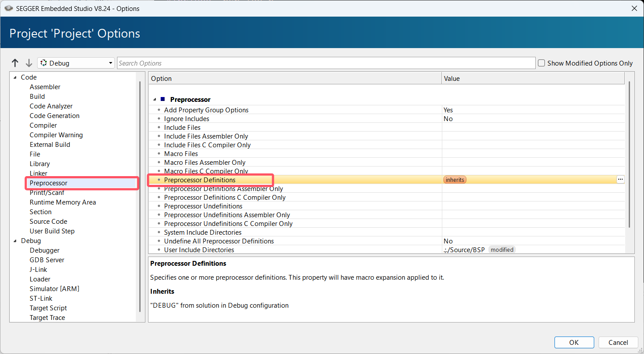This screenshot has width=644, height=354.
Task: Select Section category
Action: point(41,212)
